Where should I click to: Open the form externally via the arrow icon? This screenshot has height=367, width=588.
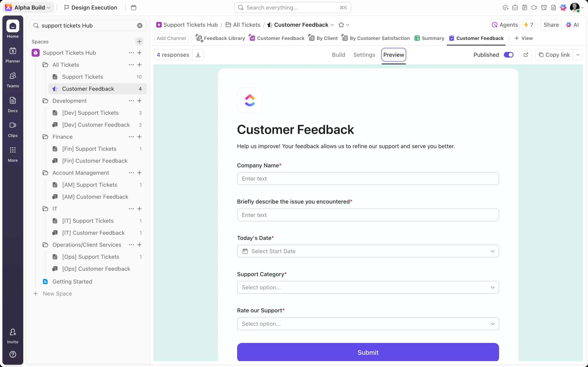pos(526,55)
